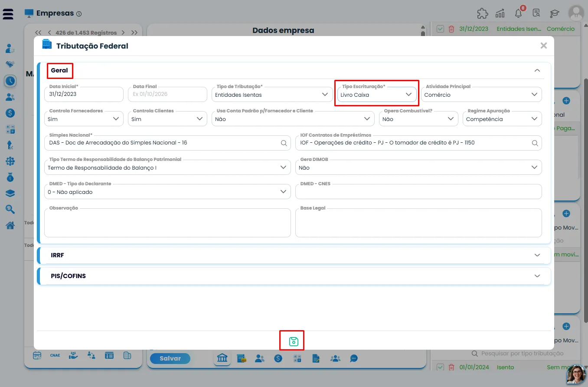This screenshot has height=387, width=588.
Task: Click the DMED - CNES input field
Action: coord(418,192)
